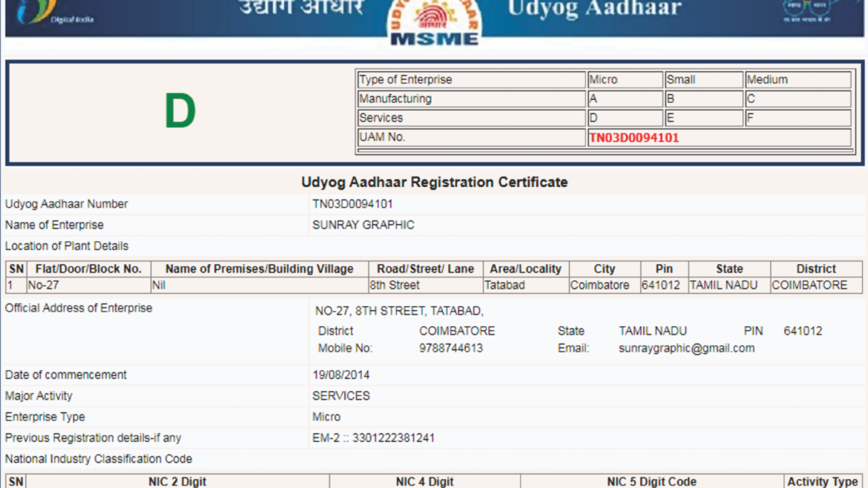Screen dimensions: 868x488
Task: Click the Udyog Aadhaar Number field
Action: tap(69, 204)
